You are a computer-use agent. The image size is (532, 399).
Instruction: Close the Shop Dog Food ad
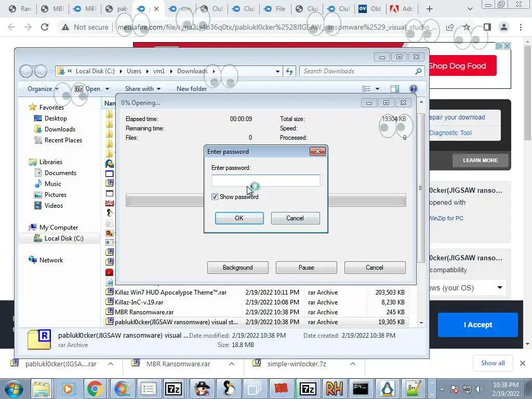tap(507, 46)
